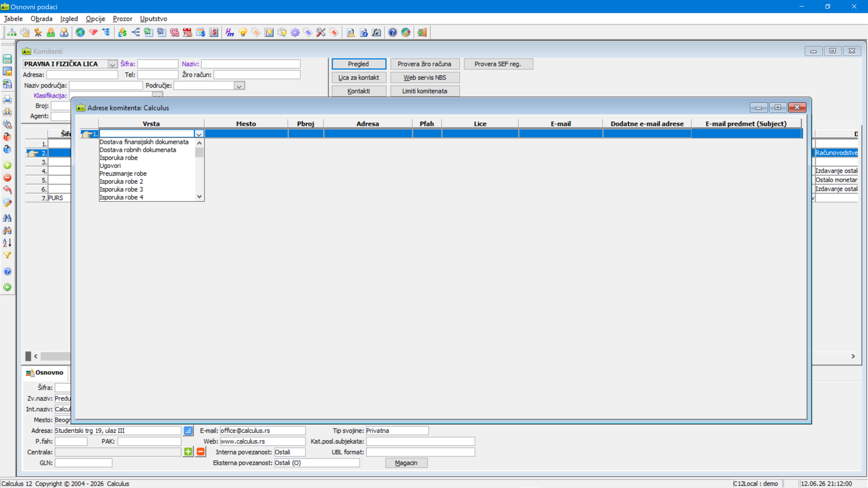Open the light bulb toolbar icon

[243, 33]
